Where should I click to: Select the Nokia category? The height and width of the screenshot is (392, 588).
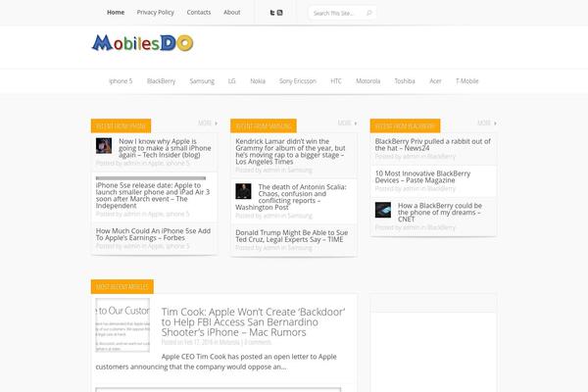258,81
